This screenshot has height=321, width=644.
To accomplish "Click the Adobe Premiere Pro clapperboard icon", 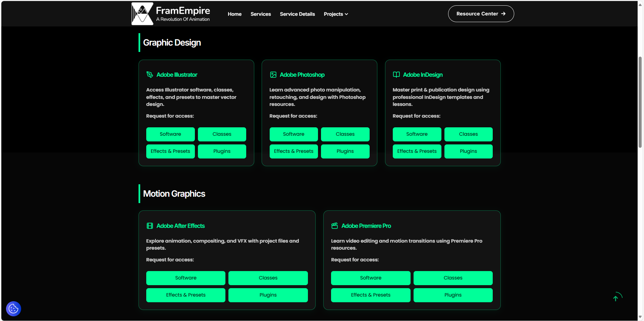I will [x=334, y=226].
